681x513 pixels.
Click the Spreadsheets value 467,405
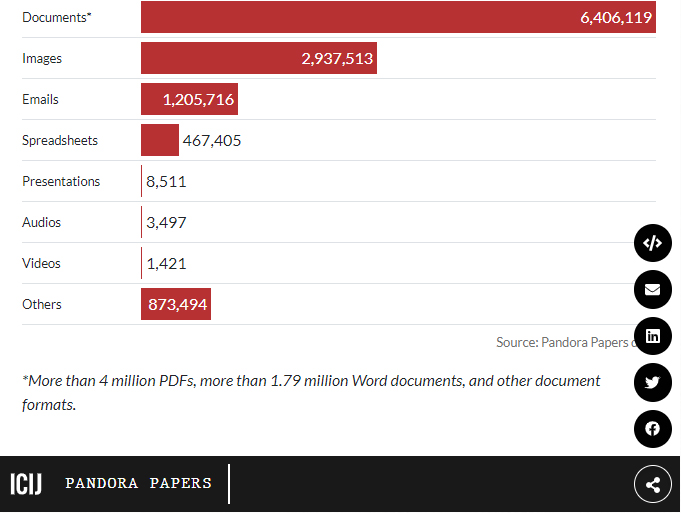tap(211, 140)
